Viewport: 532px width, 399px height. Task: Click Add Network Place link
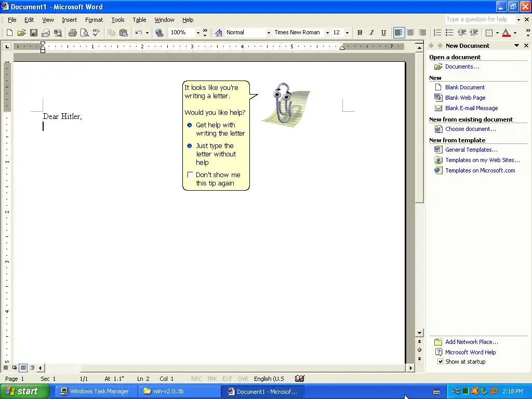(x=472, y=342)
